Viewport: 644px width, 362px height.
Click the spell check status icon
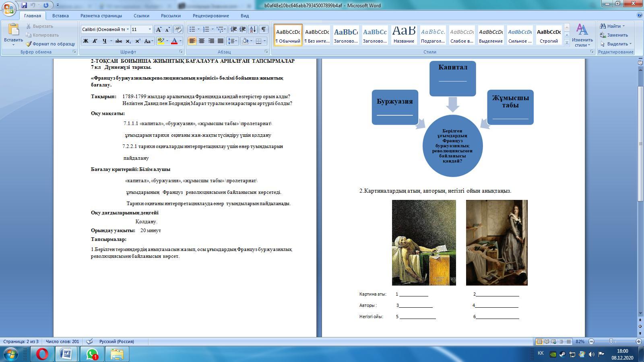[90, 341]
